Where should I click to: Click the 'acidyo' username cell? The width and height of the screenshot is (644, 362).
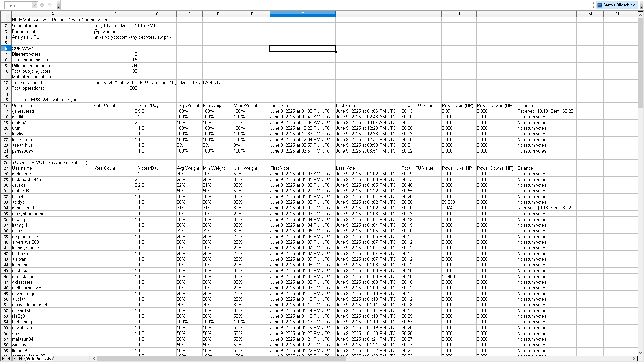pyautogui.click(x=52, y=202)
